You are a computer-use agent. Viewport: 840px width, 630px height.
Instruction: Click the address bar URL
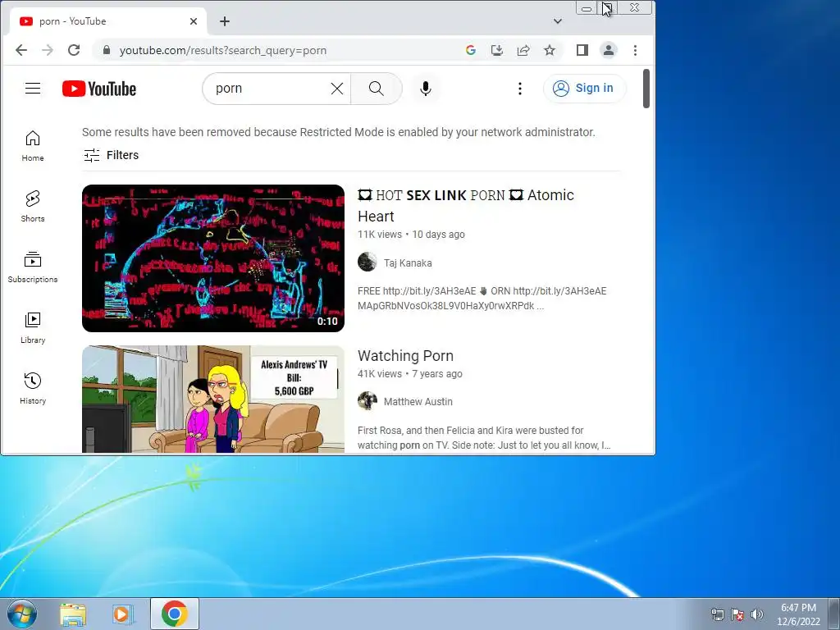[x=223, y=50]
